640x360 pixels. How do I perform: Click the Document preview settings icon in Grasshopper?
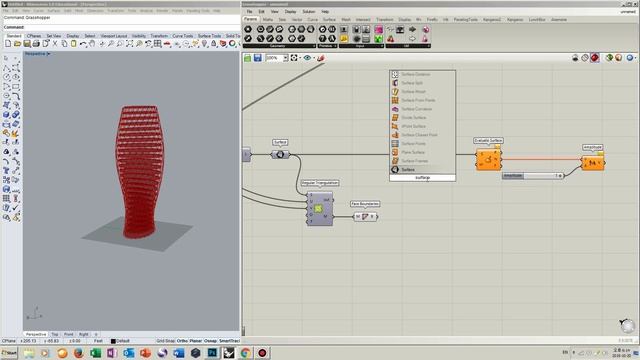(x=618, y=58)
